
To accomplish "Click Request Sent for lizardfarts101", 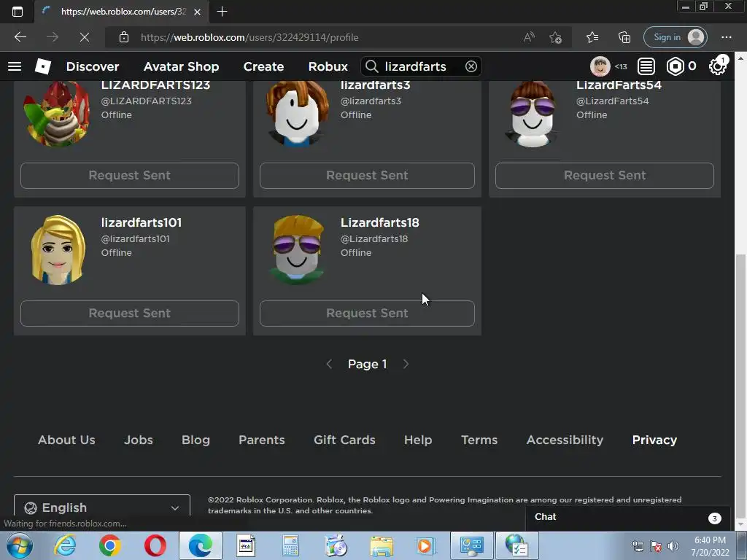I will 130,314.
